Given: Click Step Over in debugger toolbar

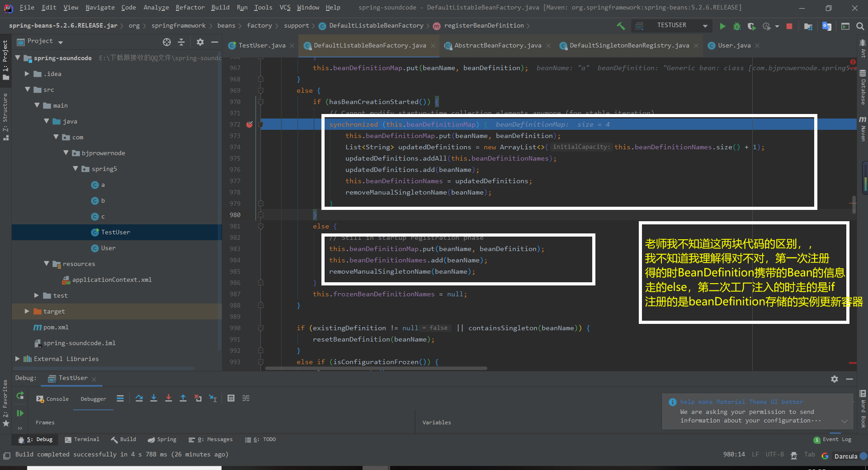Looking at the screenshot, I should (x=139, y=398).
